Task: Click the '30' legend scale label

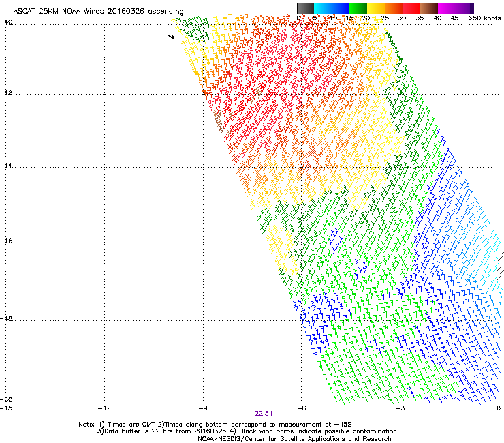Action: (x=402, y=18)
